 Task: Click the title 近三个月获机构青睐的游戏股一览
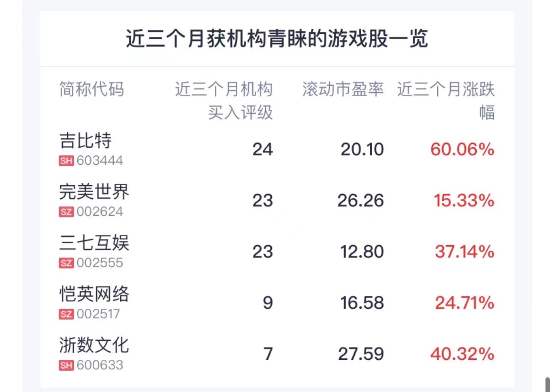(x=277, y=39)
